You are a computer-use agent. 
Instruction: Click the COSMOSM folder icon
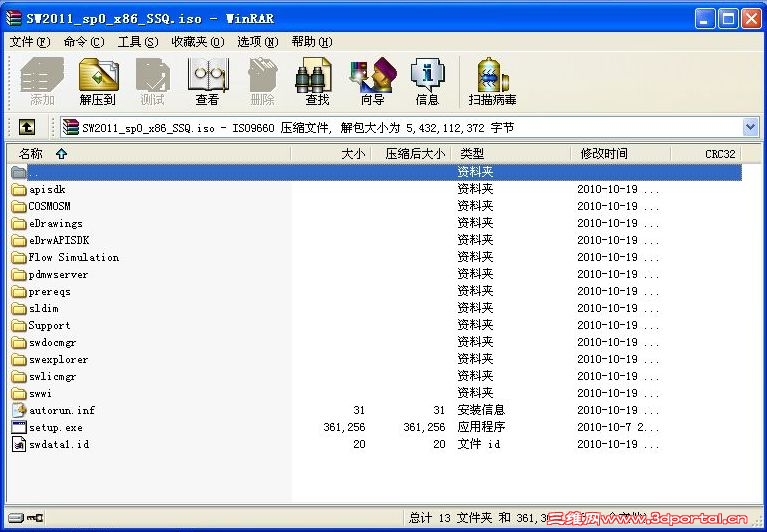point(19,206)
